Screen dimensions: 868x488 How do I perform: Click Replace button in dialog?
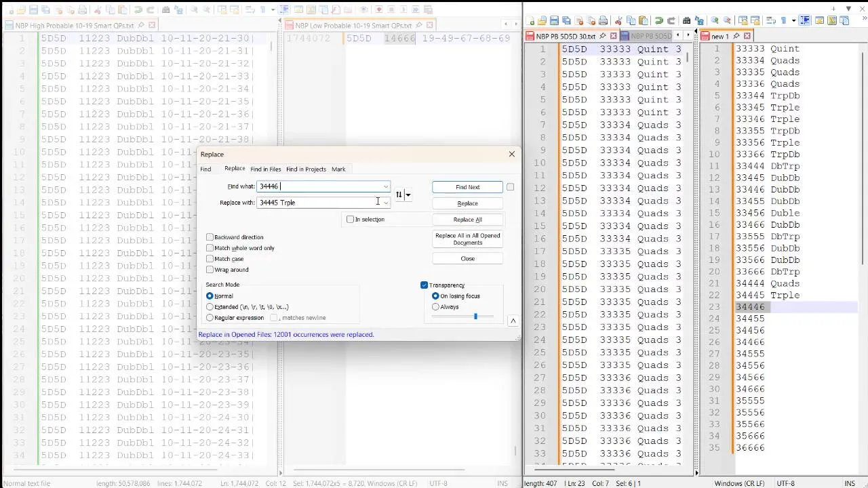467,203
